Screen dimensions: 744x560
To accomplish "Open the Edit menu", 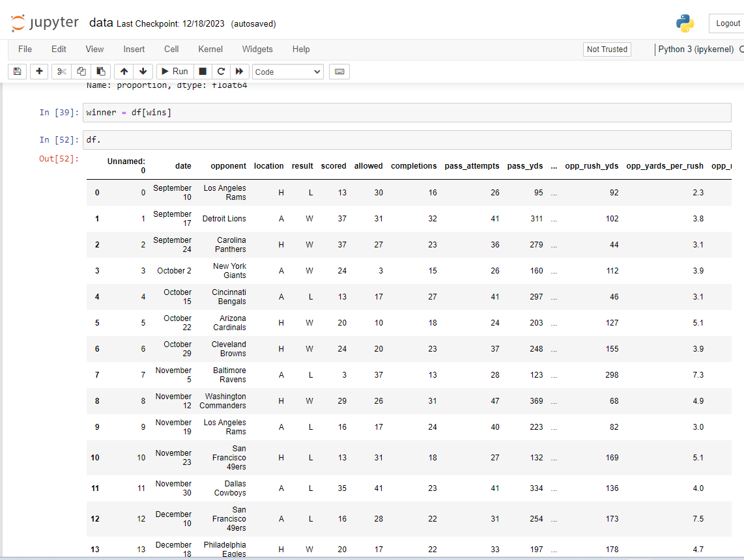I will [x=59, y=49].
